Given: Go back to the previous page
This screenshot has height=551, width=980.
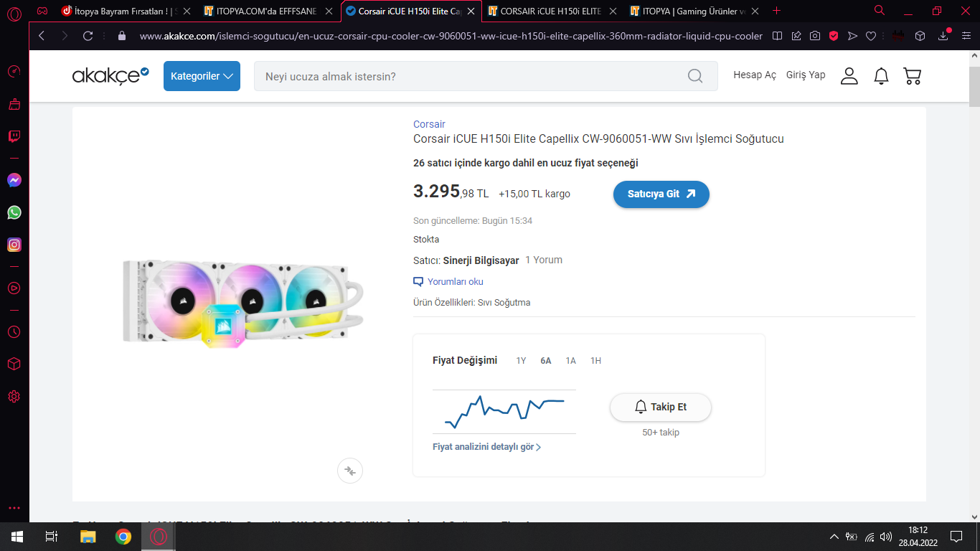Looking at the screenshot, I should (x=42, y=36).
